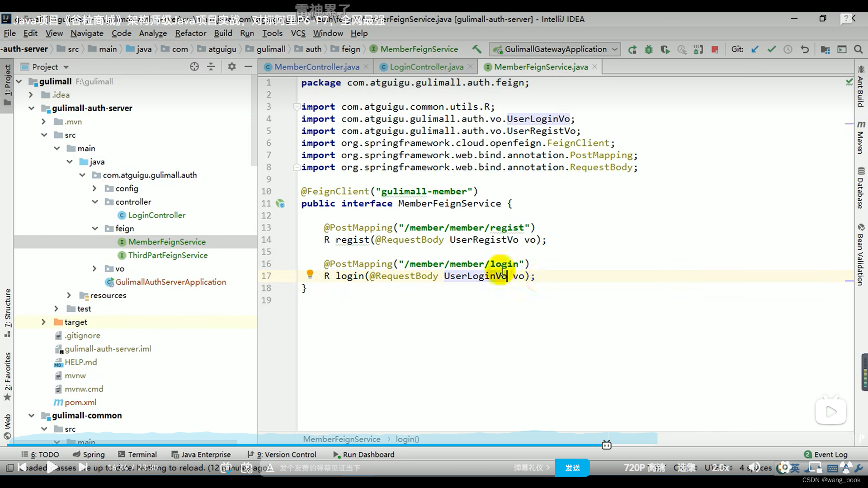Open the Event Log
The width and height of the screenshot is (868, 488).
pos(826,455)
